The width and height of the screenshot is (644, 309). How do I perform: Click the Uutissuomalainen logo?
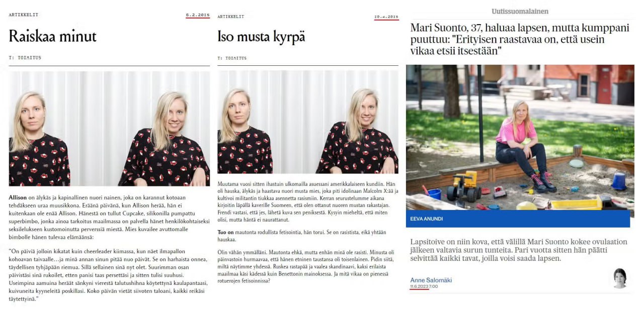pyautogui.click(x=520, y=11)
